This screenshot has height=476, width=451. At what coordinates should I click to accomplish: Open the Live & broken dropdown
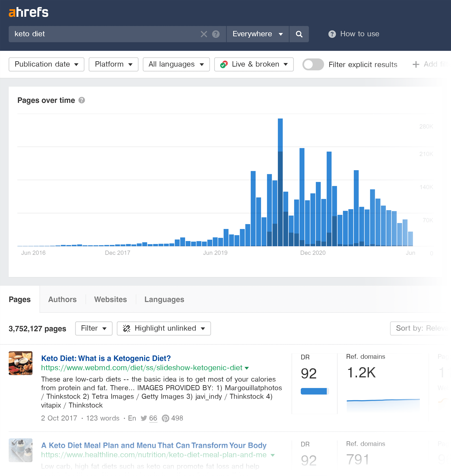click(254, 64)
